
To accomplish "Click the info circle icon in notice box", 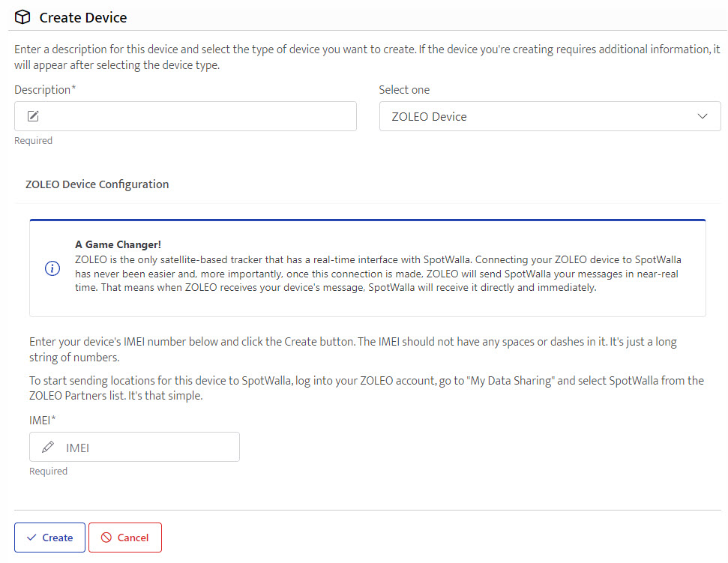I will (x=52, y=268).
